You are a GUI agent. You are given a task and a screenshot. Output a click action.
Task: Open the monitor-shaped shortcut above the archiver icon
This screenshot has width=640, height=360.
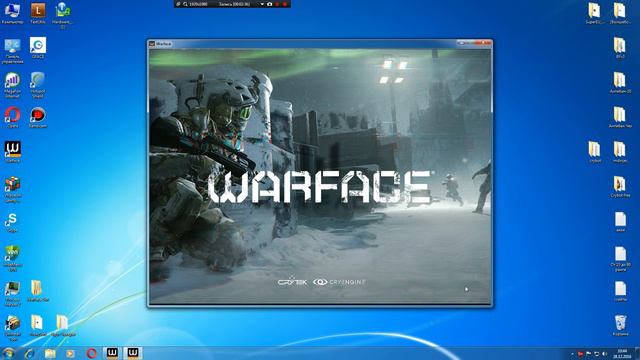point(12,293)
